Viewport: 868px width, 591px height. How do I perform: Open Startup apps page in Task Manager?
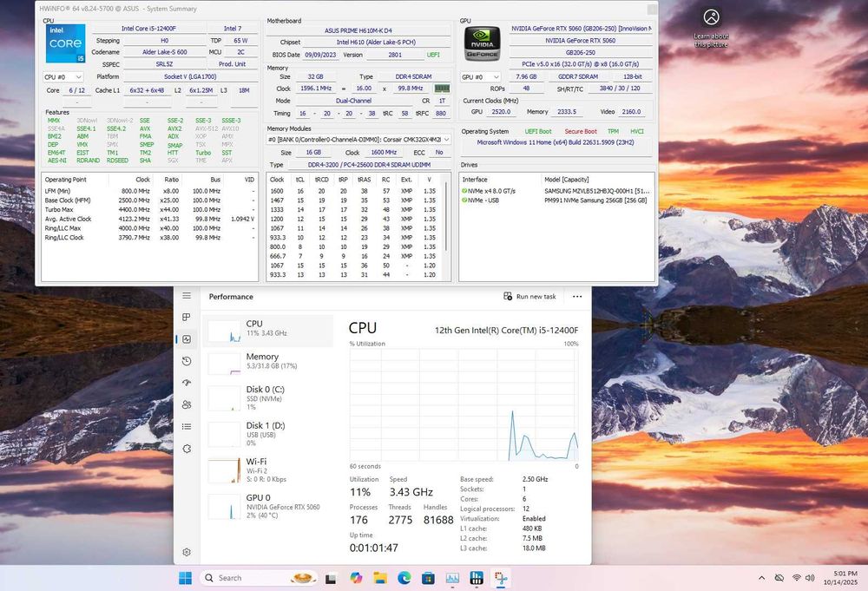point(187,383)
